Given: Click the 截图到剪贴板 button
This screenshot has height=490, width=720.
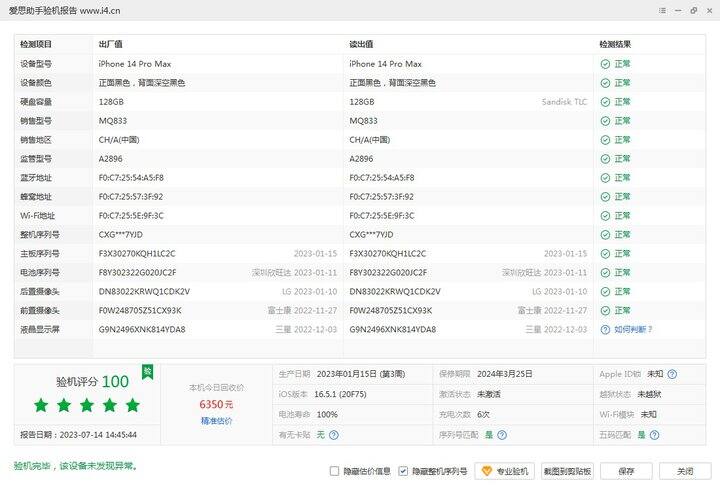Looking at the screenshot, I should [x=567, y=471].
